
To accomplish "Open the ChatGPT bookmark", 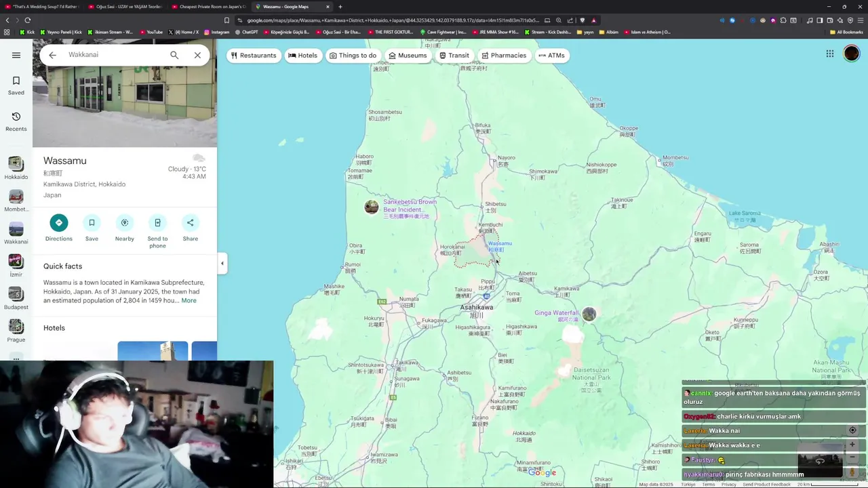I will (x=246, y=32).
